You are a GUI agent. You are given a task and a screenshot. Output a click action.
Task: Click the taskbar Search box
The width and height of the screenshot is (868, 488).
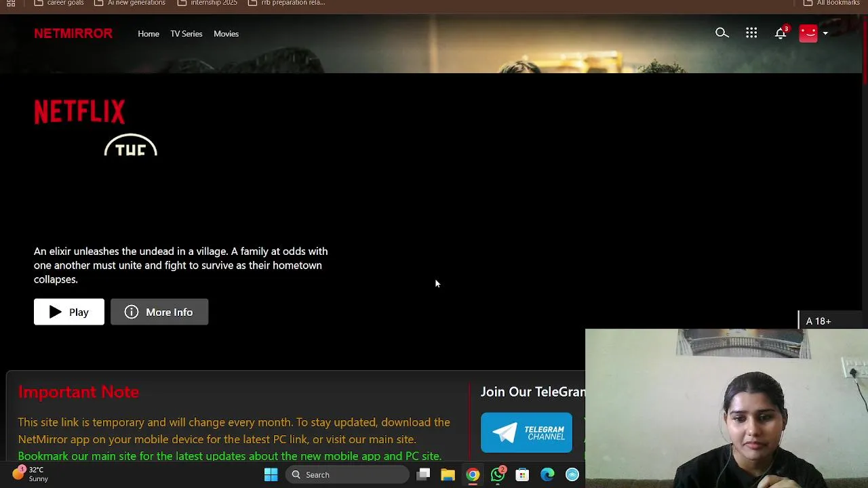tap(347, 474)
